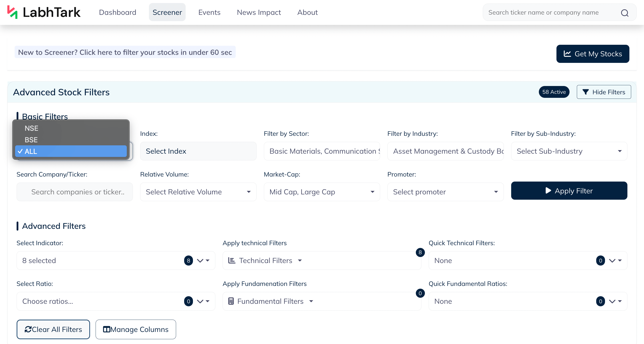Screen dimensions: 644x344
Task: Click the search magnifier icon
Action: point(625,13)
